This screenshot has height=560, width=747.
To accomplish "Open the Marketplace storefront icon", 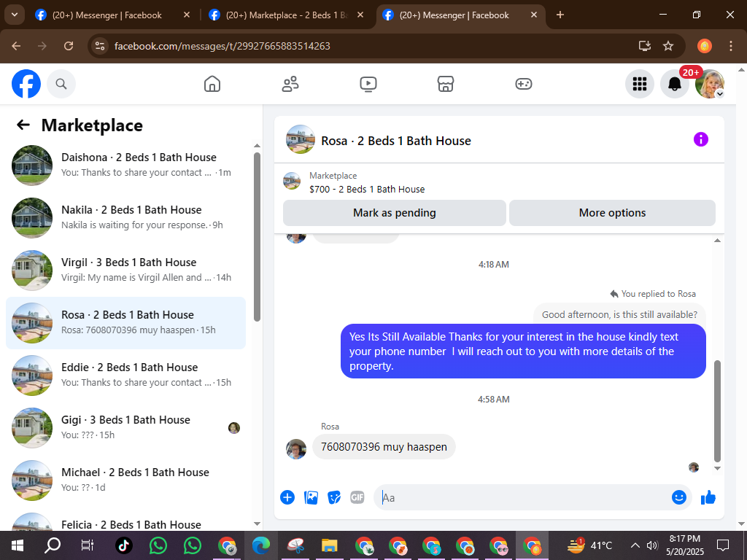I will point(446,84).
